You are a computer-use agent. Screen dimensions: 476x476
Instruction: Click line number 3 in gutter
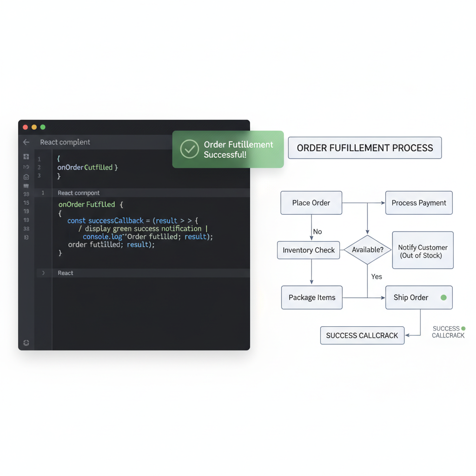coord(39,175)
